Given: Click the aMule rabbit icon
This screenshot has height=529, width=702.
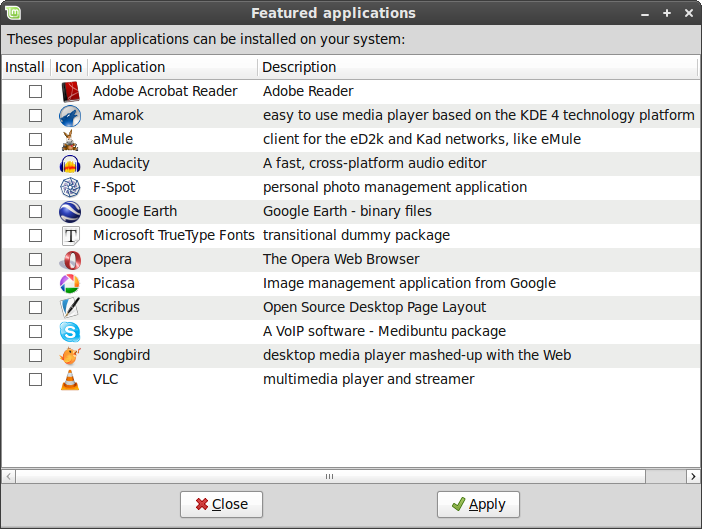Looking at the screenshot, I should click(x=70, y=140).
